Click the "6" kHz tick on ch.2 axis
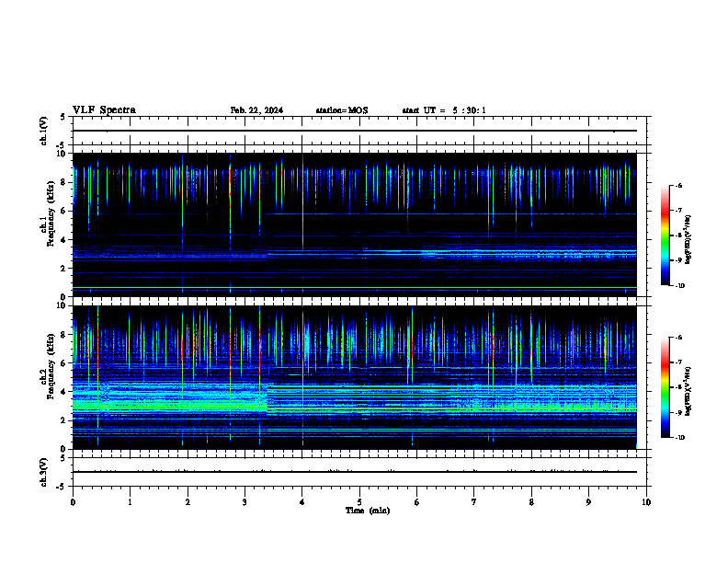 (65, 363)
